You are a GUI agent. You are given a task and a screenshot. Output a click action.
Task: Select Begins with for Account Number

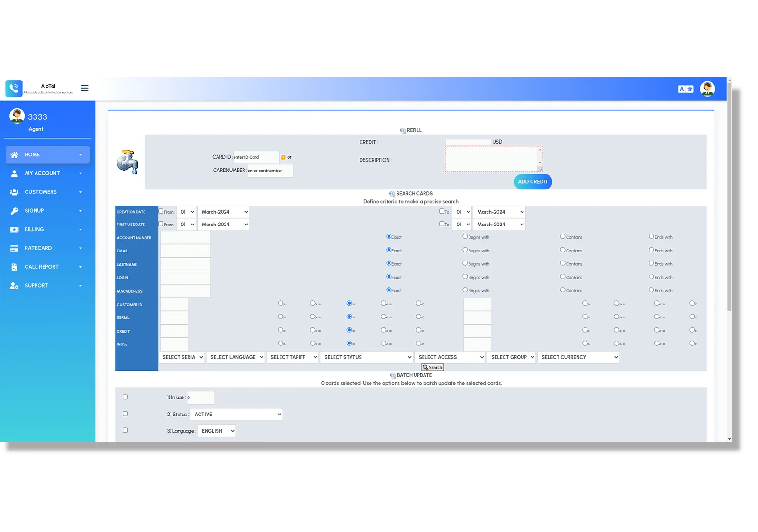tap(465, 237)
